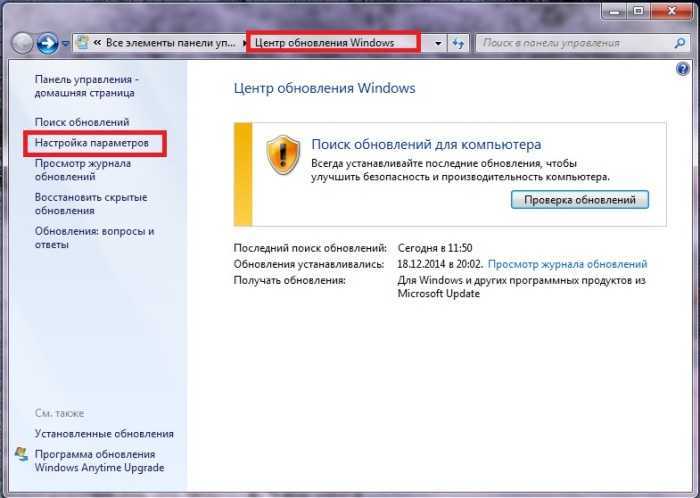Open 'Просмотр журнала обновлений' sidebar link

pos(83,170)
